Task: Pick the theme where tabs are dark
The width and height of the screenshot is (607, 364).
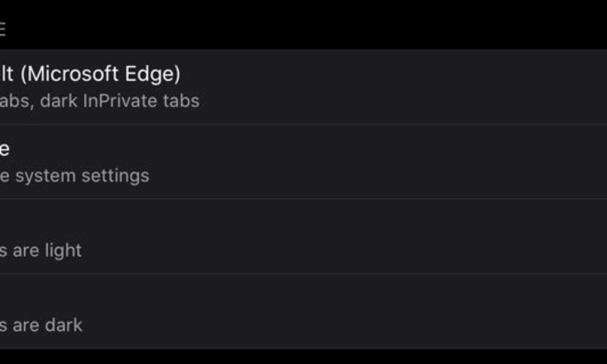Action: point(303,311)
